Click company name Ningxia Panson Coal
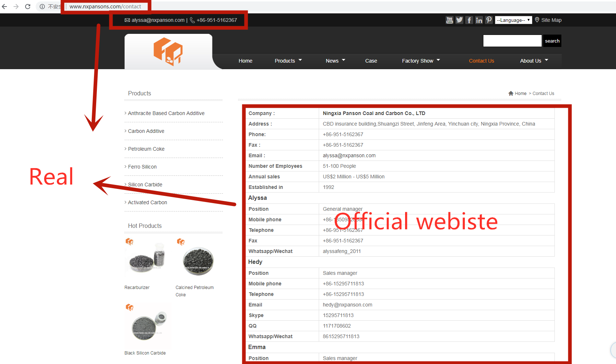616x364 pixels. click(374, 113)
